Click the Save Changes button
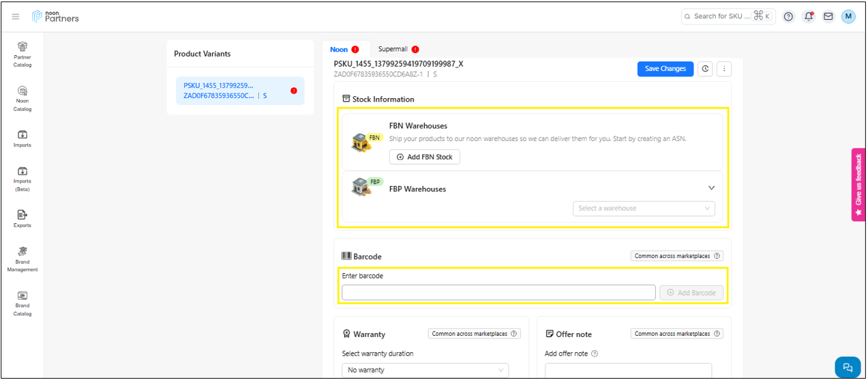 [x=665, y=69]
